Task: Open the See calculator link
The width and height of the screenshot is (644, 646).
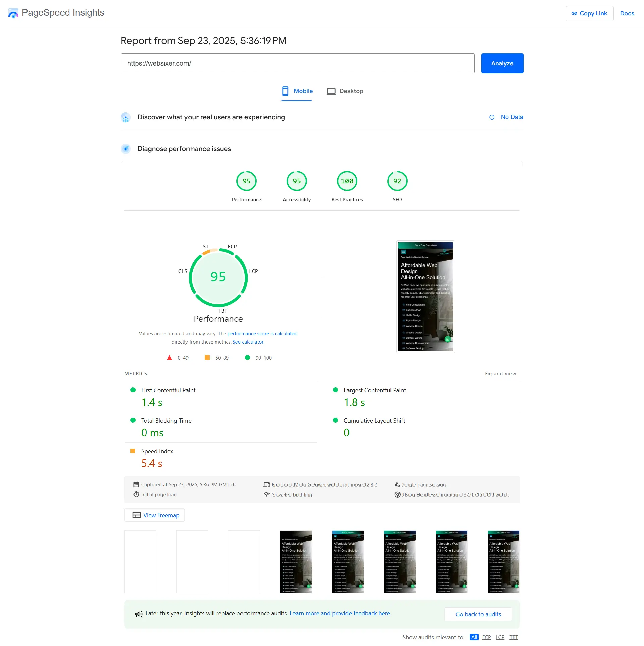Action: 248,342
